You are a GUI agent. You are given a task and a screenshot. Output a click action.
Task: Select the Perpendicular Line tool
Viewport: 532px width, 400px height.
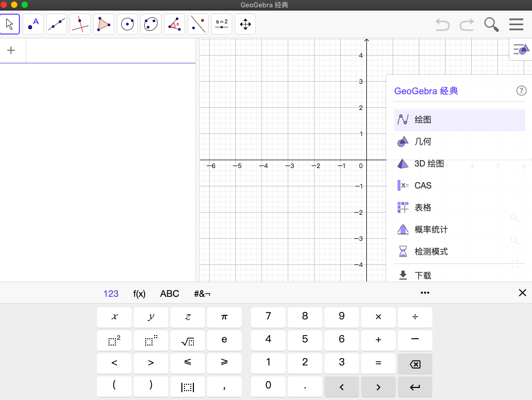tap(80, 24)
